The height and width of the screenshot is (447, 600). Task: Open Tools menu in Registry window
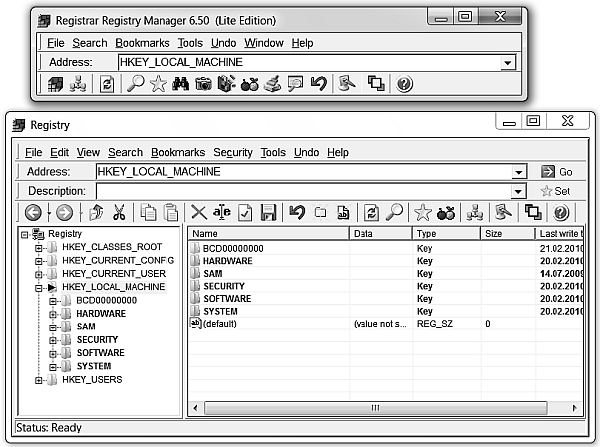[273, 152]
